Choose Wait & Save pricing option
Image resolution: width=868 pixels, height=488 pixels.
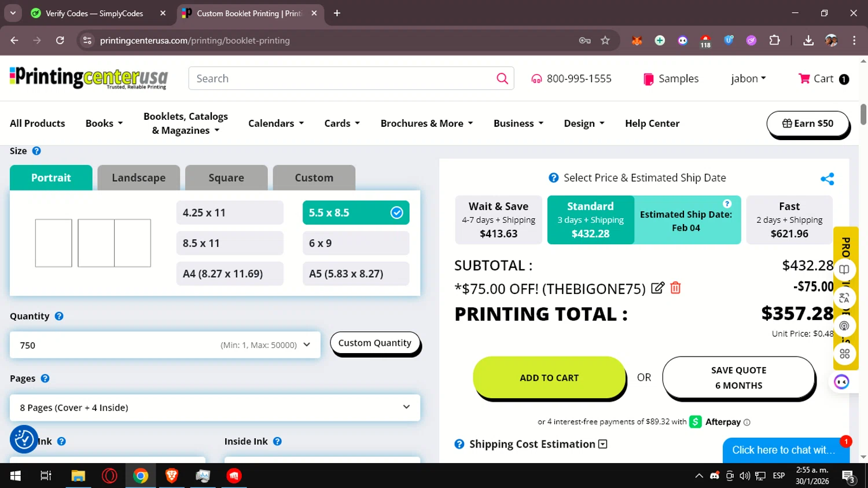point(499,220)
